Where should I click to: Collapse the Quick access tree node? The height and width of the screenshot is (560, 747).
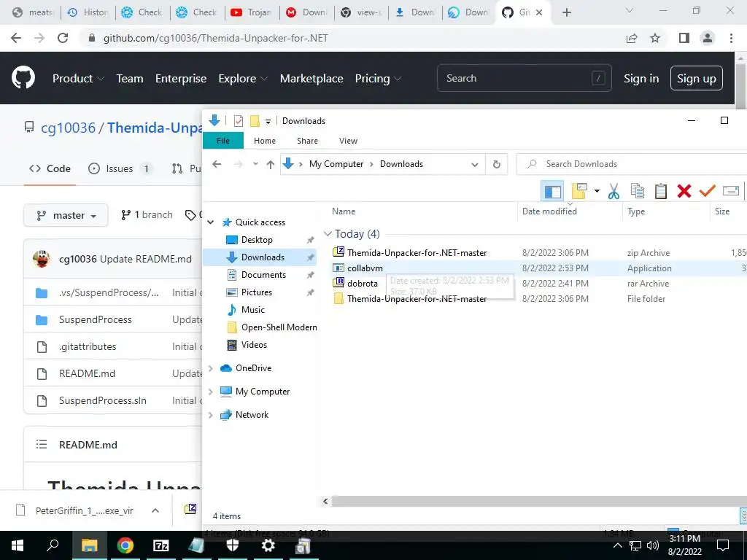tap(211, 222)
